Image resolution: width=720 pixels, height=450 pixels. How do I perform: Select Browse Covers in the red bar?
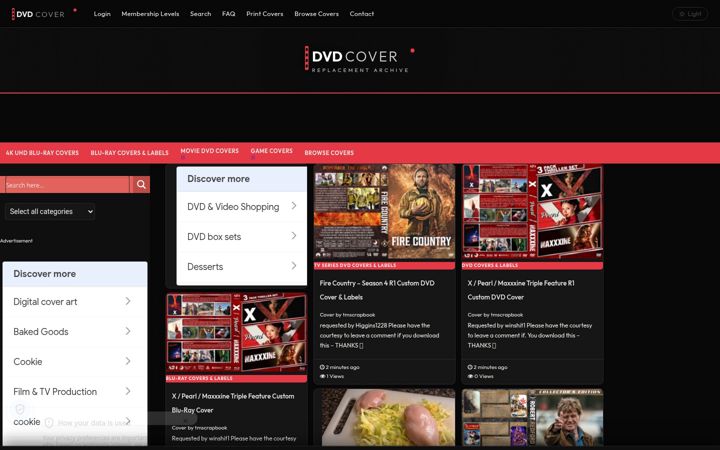click(x=329, y=152)
